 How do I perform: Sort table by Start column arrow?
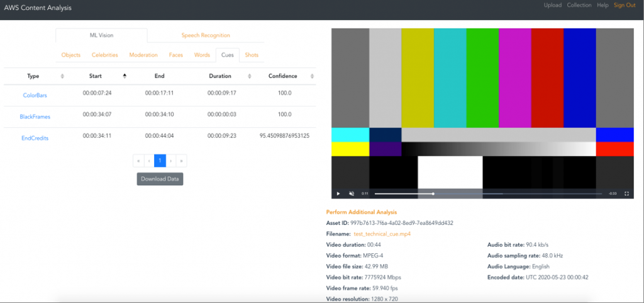click(125, 76)
